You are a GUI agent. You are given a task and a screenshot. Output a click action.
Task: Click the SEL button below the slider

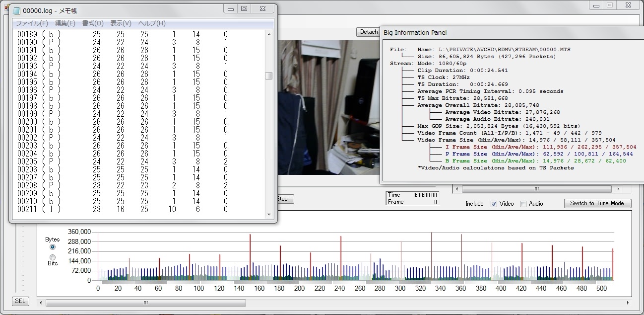(19, 301)
